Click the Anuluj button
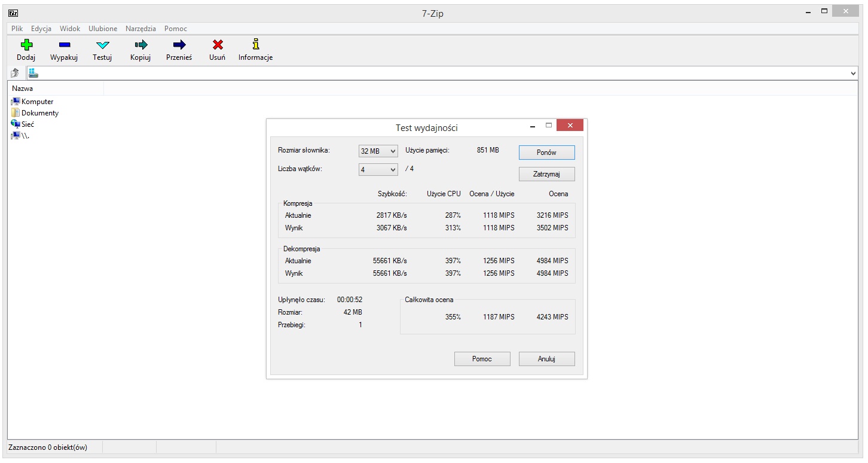 coord(547,359)
